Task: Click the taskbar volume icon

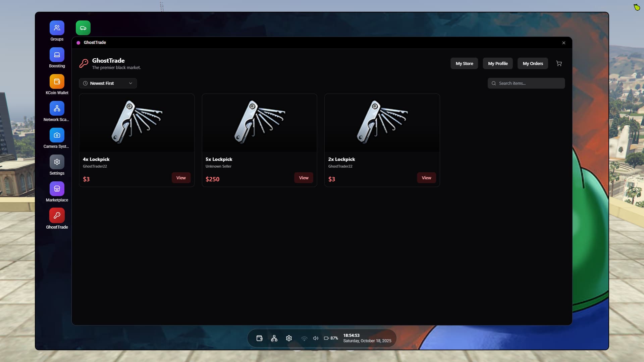Action: click(x=316, y=338)
